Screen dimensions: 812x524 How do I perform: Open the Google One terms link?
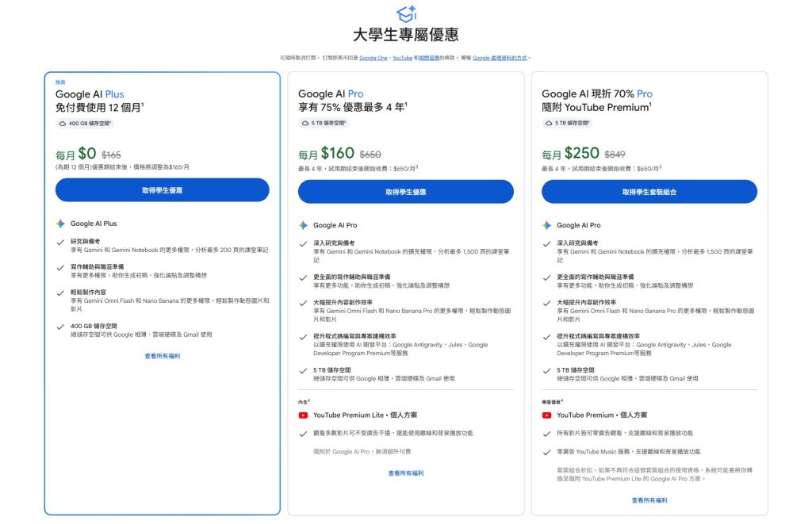[373, 58]
